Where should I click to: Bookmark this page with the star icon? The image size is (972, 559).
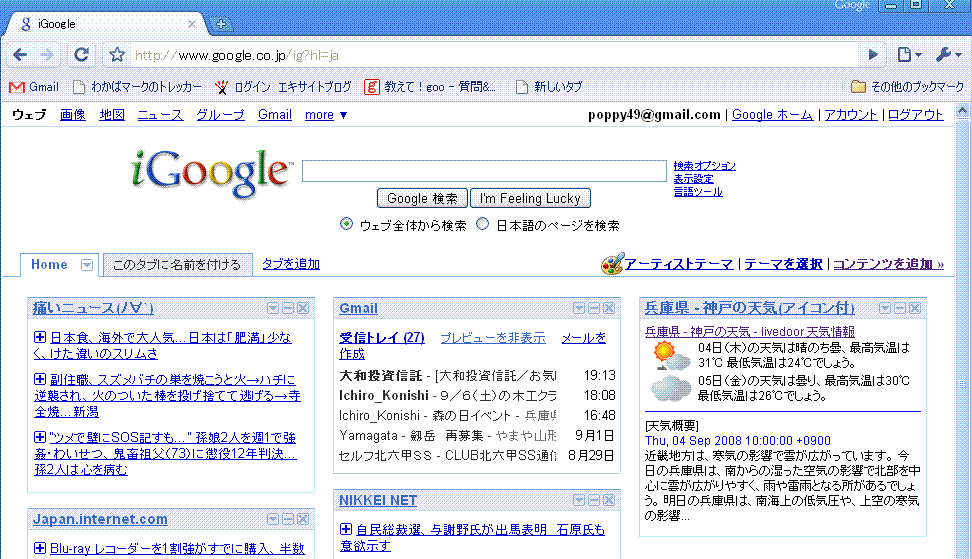tap(117, 55)
